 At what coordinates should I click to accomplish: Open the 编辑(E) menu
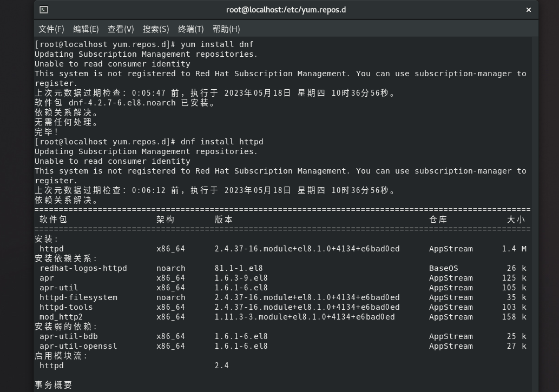click(x=86, y=29)
